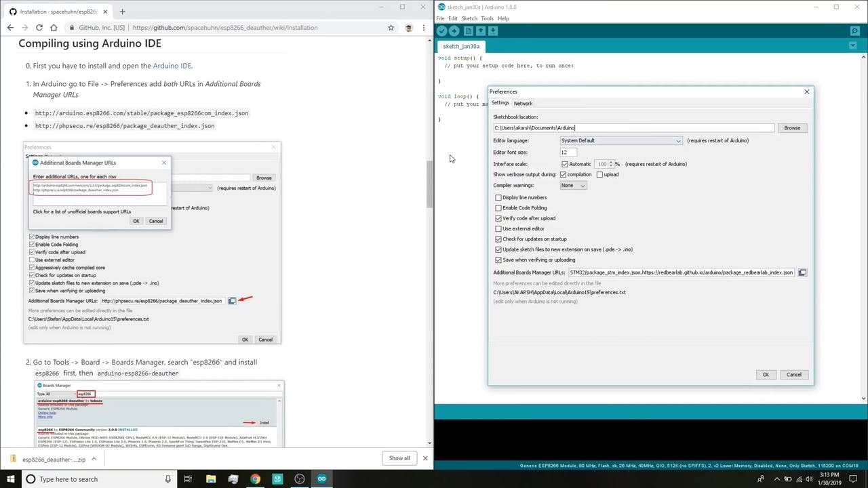Open Arduino Tools menu
Image resolution: width=868 pixels, height=488 pixels.
(488, 18)
